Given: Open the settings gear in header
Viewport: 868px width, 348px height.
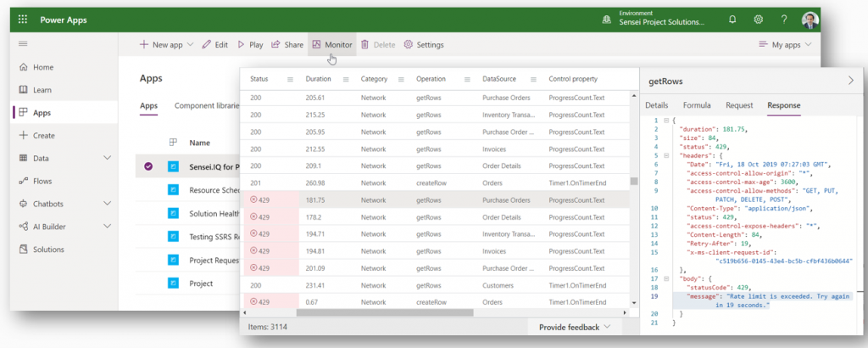Looking at the screenshot, I should click(759, 20).
